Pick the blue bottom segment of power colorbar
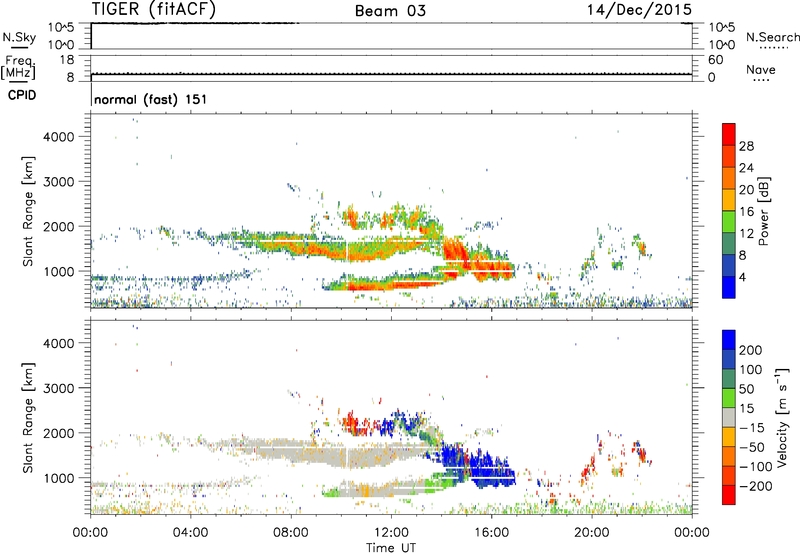Image resolution: width=800 pixels, height=554 pixels. (729, 287)
